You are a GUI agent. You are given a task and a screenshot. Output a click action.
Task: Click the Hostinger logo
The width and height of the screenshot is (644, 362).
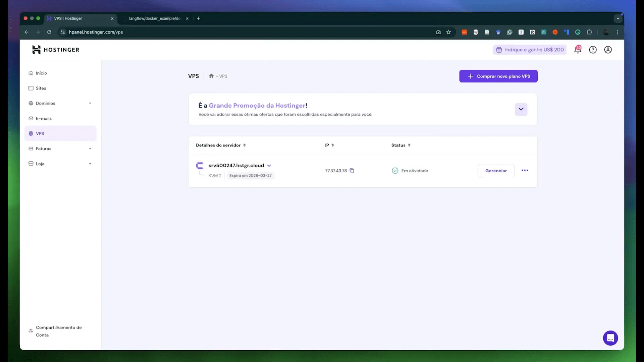pos(56,50)
